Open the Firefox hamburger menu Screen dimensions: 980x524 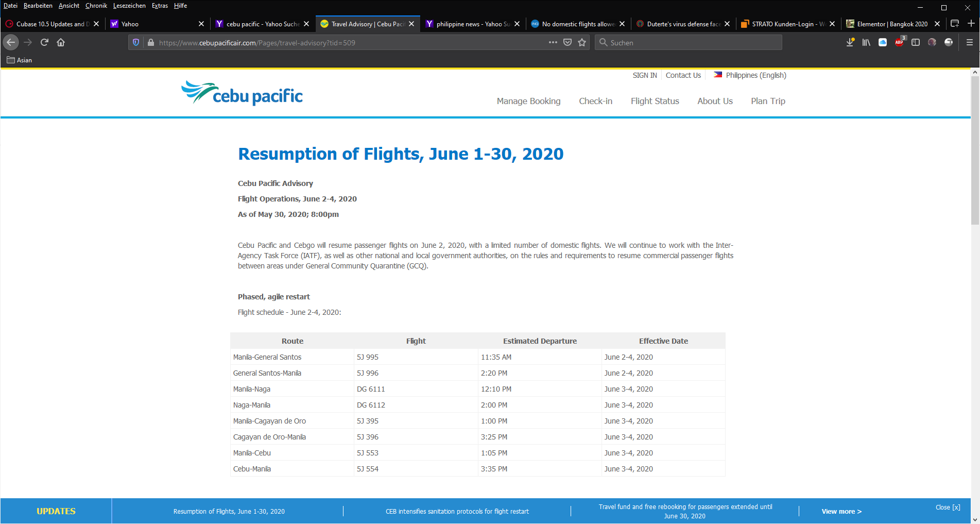click(969, 42)
